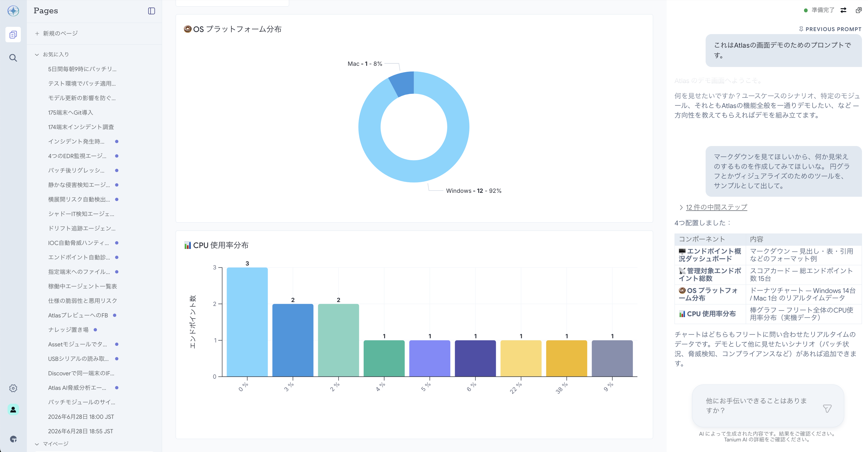868x452 pixels.
Task: Click the Atlas compass logo icon
Action: [x=13, y=11]
